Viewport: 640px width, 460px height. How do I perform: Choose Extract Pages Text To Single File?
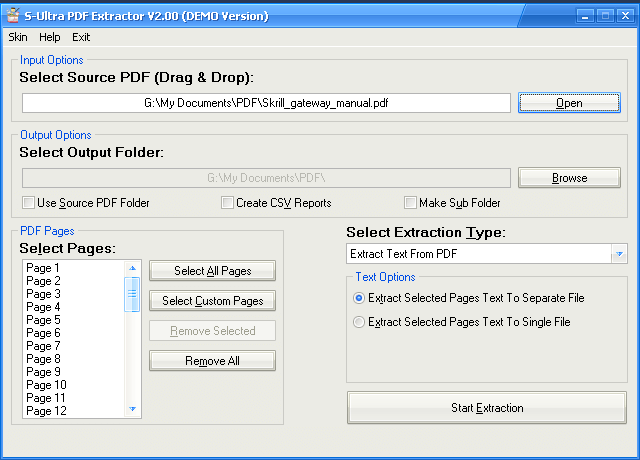pos(360,322)
